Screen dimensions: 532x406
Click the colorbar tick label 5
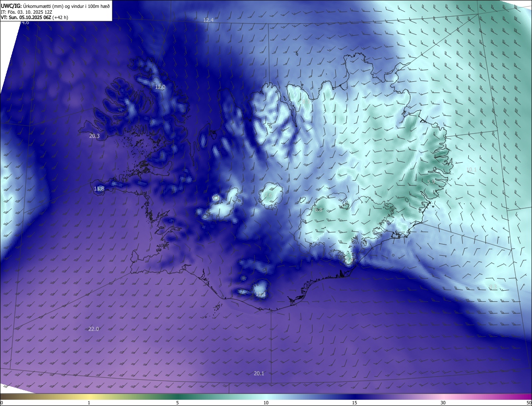[x=177, y=403]
